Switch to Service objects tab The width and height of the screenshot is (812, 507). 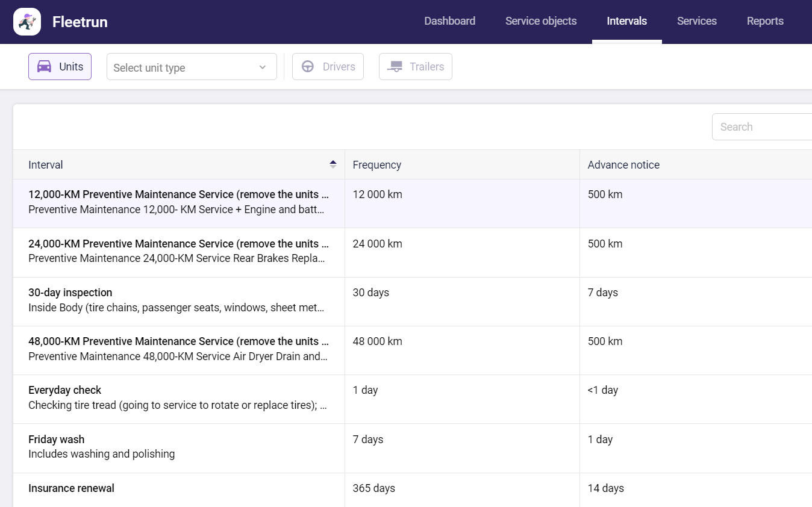pos(540,21)
